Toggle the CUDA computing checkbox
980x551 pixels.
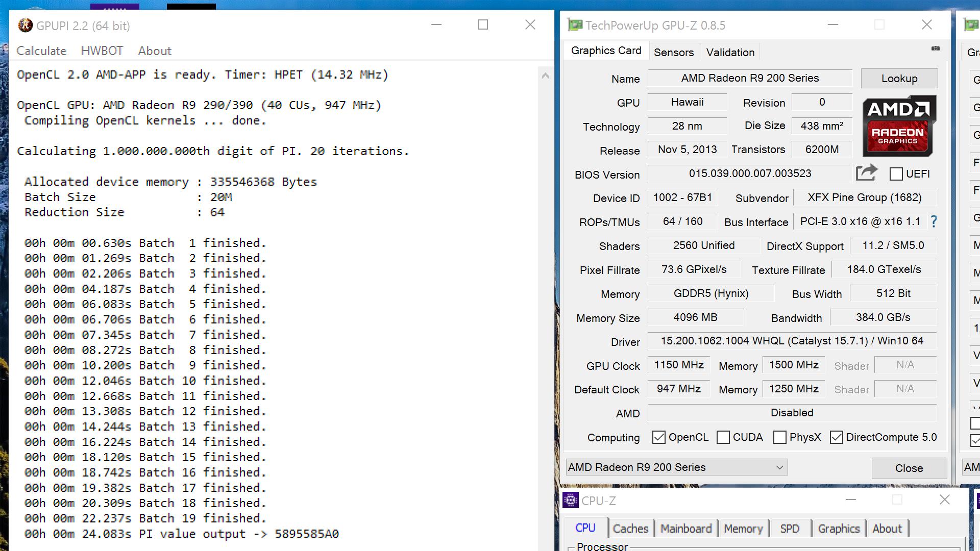(x=723, y=437)
